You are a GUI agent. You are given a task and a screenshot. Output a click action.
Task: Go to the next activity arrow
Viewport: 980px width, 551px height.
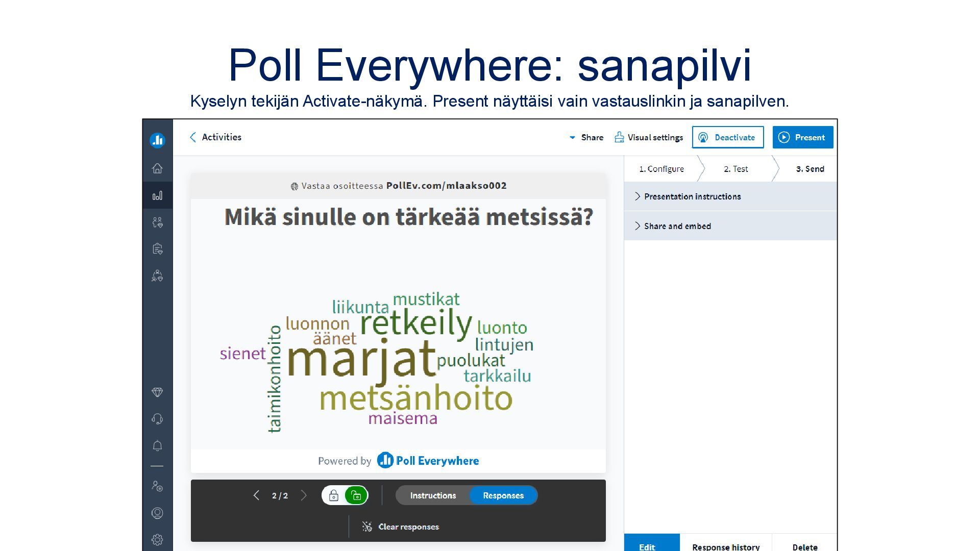(304, 495)
